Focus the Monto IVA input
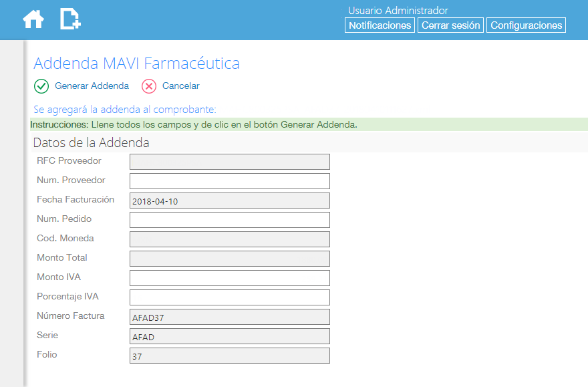Screen dimensions: 588x387 229,278
